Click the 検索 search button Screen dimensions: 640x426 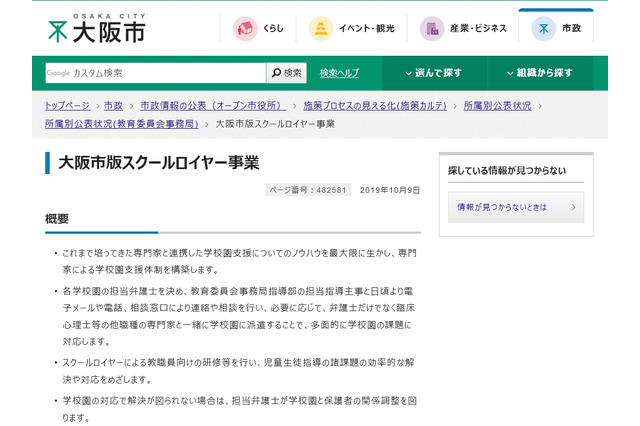287,73
